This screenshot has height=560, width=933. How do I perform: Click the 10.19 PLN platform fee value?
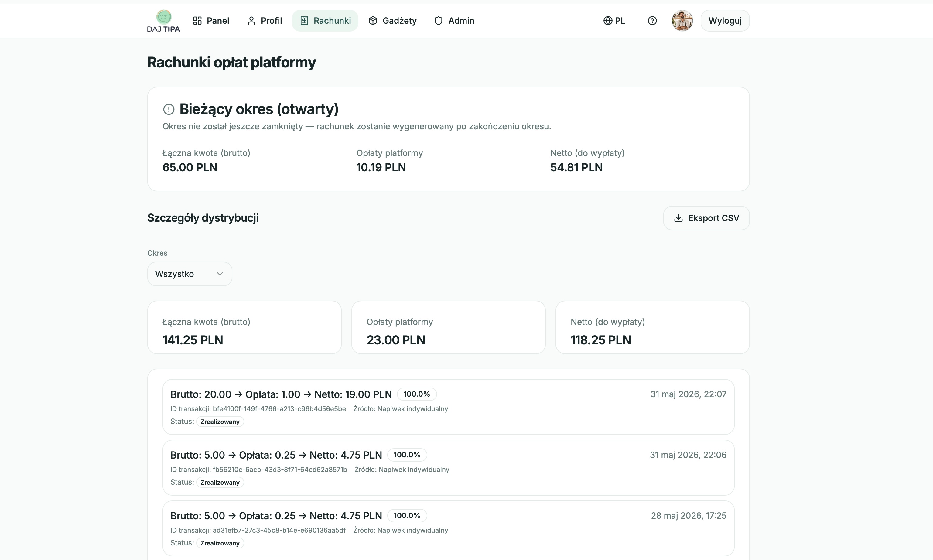click(x=381, y=168)
